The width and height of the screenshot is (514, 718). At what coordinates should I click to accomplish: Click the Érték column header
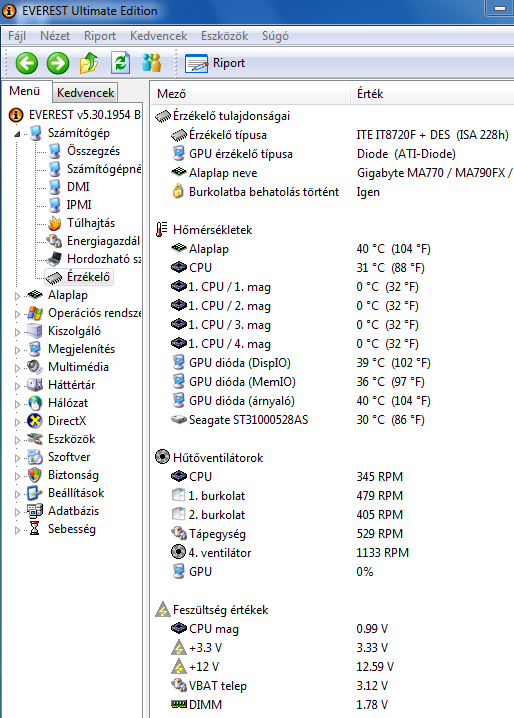[432, 94]
